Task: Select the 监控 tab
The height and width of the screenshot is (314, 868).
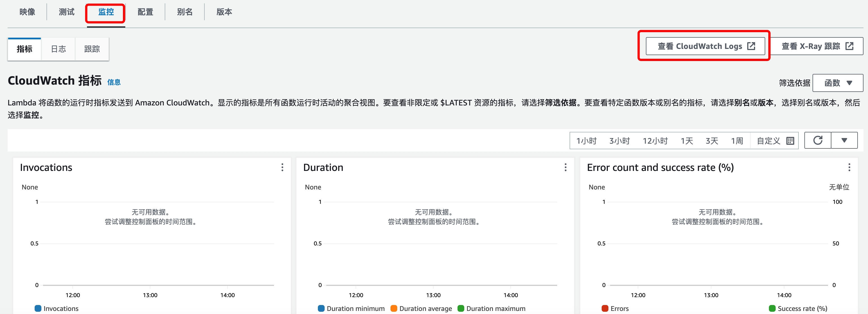Action: (106, 12)
